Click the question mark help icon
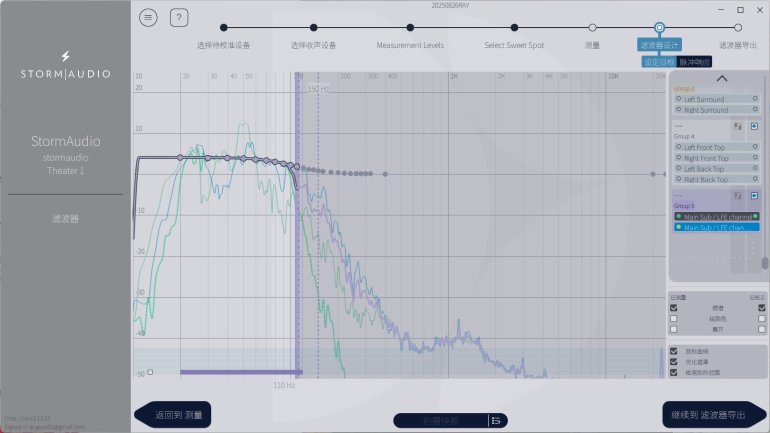The height and width of the screenshot is (433, 770). tap(179, 17)
